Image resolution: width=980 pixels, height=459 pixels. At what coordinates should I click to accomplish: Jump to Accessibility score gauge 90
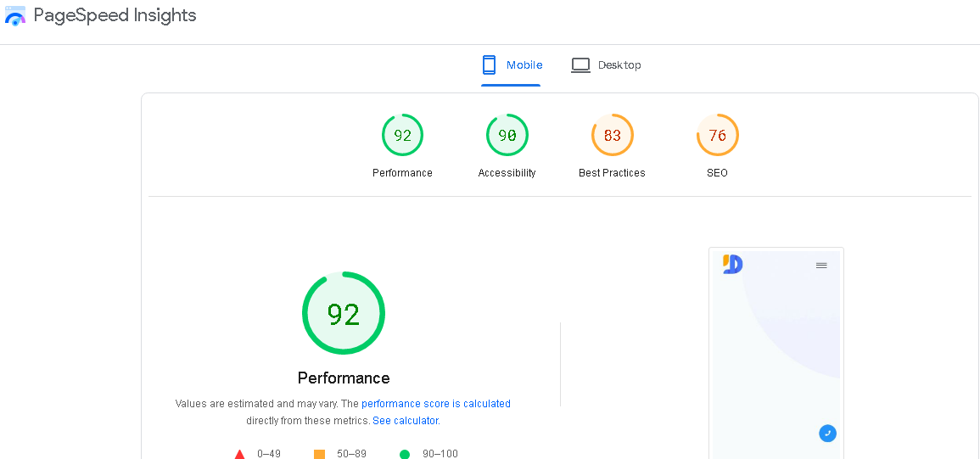pyautogui.click(x=507, y=135)
